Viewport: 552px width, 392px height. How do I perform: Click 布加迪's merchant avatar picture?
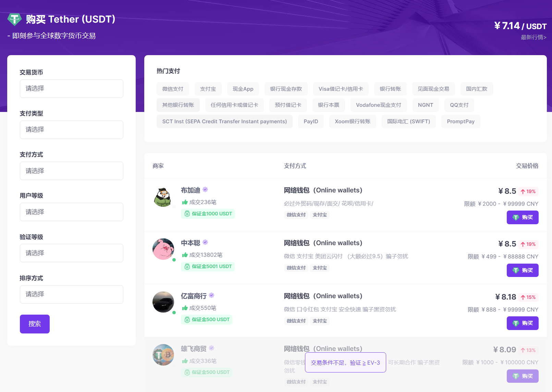point(163,197)
